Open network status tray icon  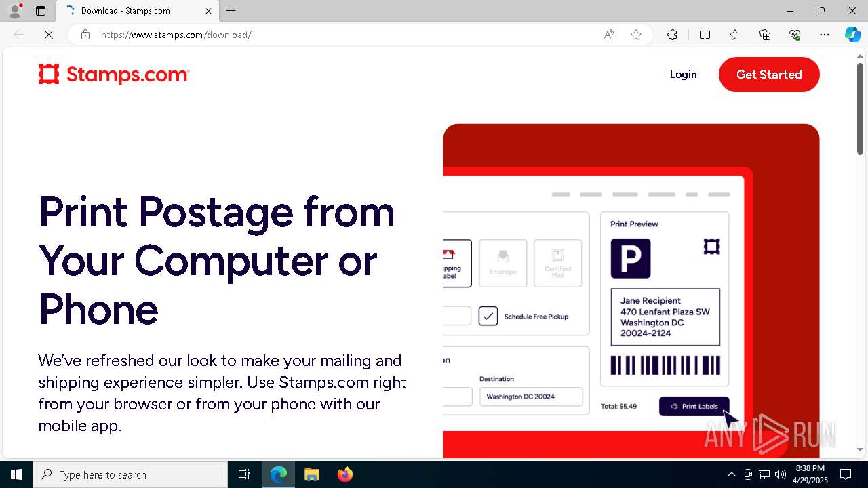click(764, 474)
